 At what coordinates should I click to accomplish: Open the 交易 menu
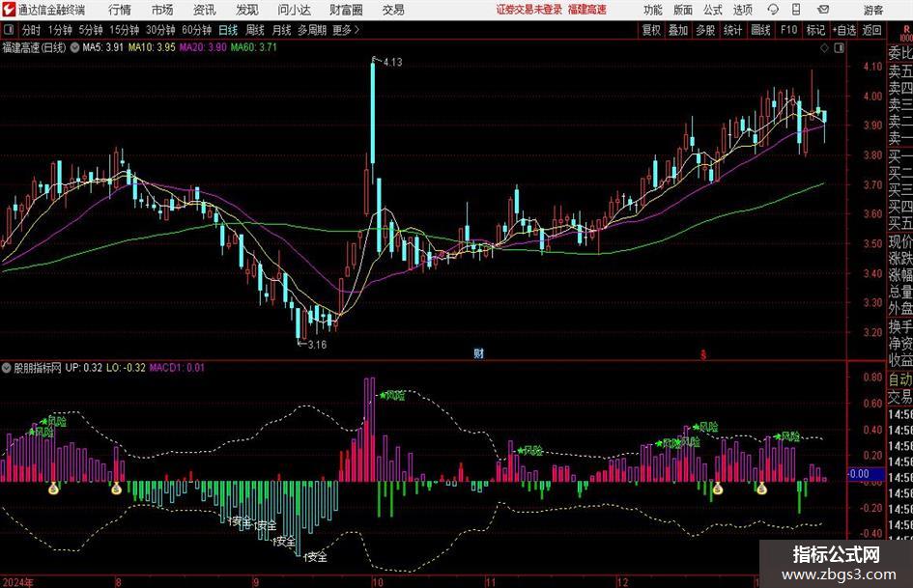pos(393,10)
